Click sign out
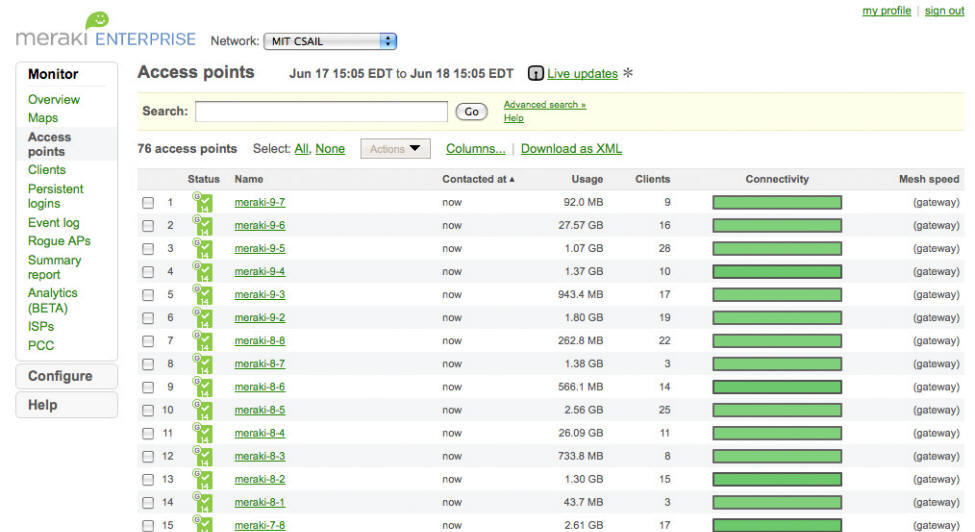Image resolution: width=975 pixels, height=532 pixels. (x=944, y=11)
